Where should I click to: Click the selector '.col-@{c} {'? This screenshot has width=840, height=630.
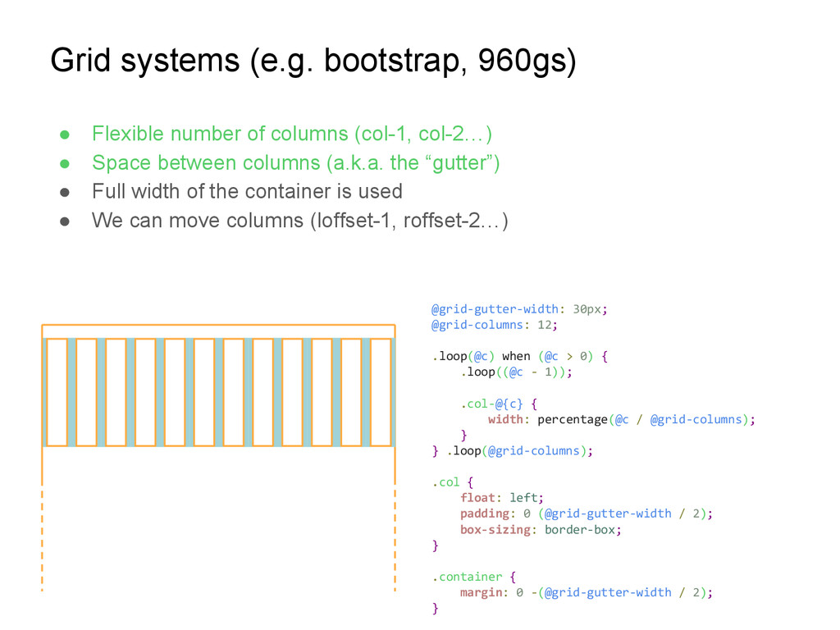point(499,404)
